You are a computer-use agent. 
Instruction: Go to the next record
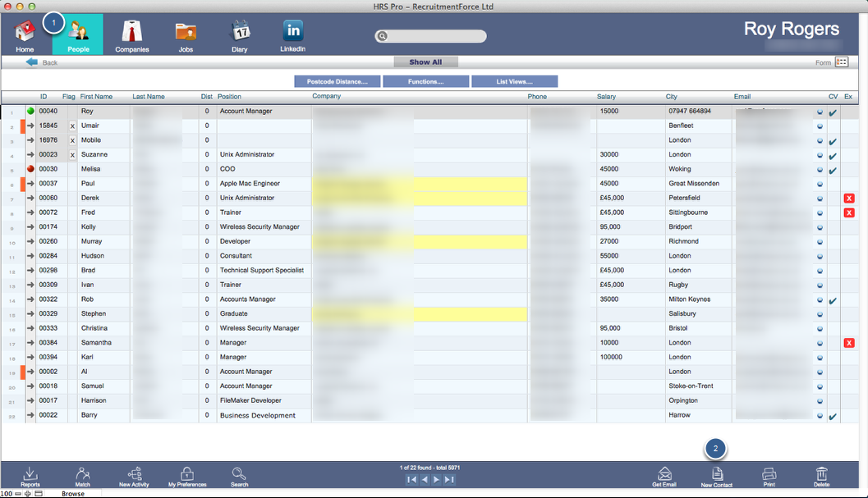tap(437, 480)
